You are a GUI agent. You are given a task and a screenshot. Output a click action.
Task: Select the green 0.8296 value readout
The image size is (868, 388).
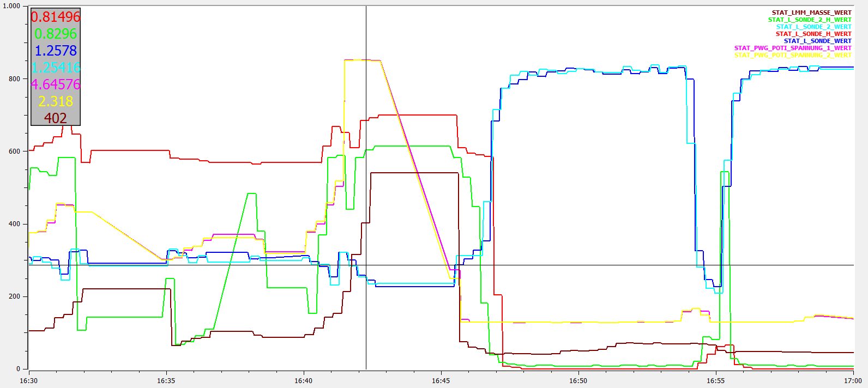pos(56,34)
